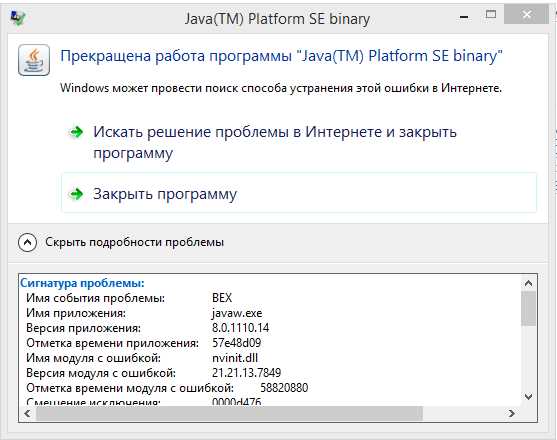This screenshot has height=440, width=557.
Task: Click 'Отметка времени модуля с ошибкой:' label
Action: click(x=130, y=389)
